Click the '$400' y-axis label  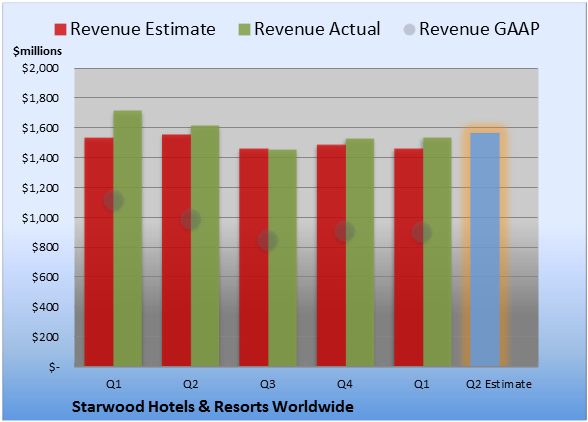[x=45, y=307]
